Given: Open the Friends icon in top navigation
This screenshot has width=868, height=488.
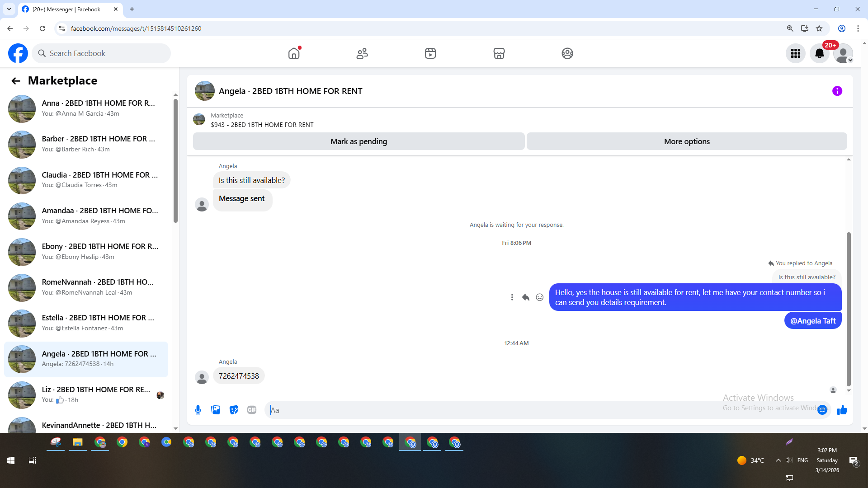Looking at the screenshot, I should click(x=362, y=53).
